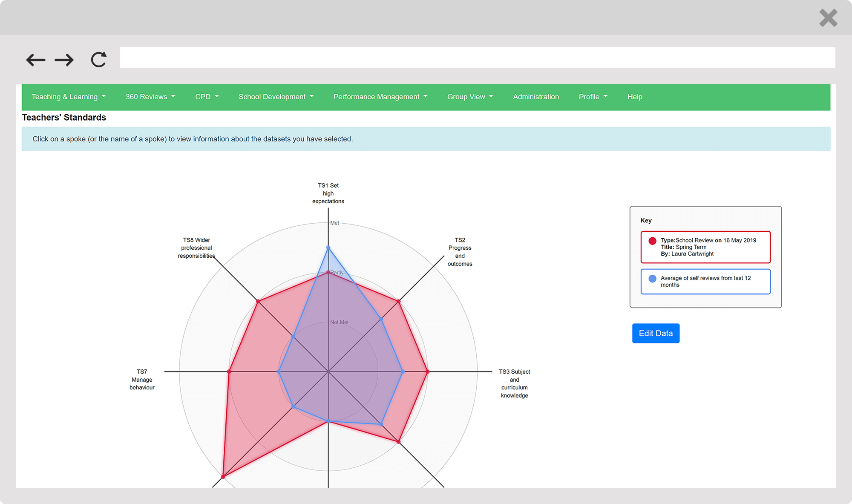Expand the 360 Reviews menu
Screen dimensions: 852x504
[x=150, y=97]
